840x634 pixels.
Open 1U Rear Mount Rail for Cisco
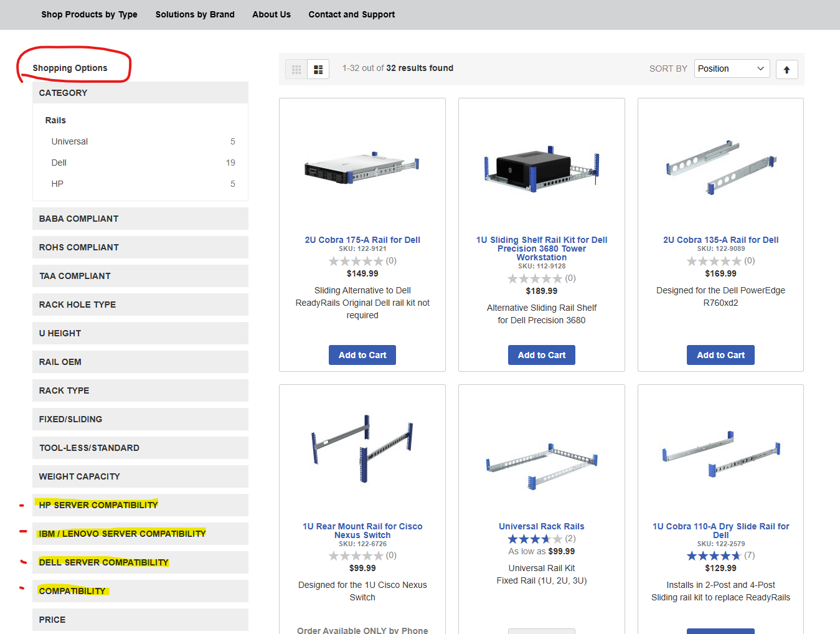362,531
